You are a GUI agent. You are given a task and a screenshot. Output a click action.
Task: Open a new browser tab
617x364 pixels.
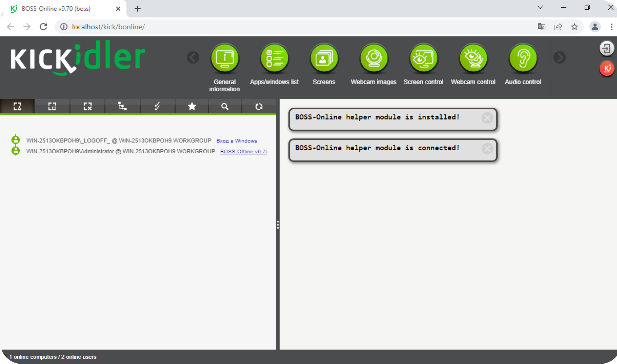point(138,9)
